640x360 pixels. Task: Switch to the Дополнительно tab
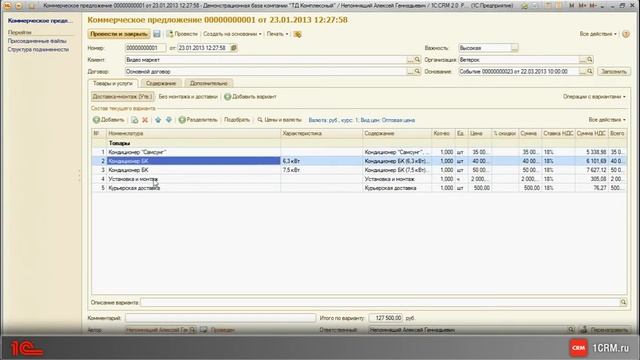click(209, 83)
